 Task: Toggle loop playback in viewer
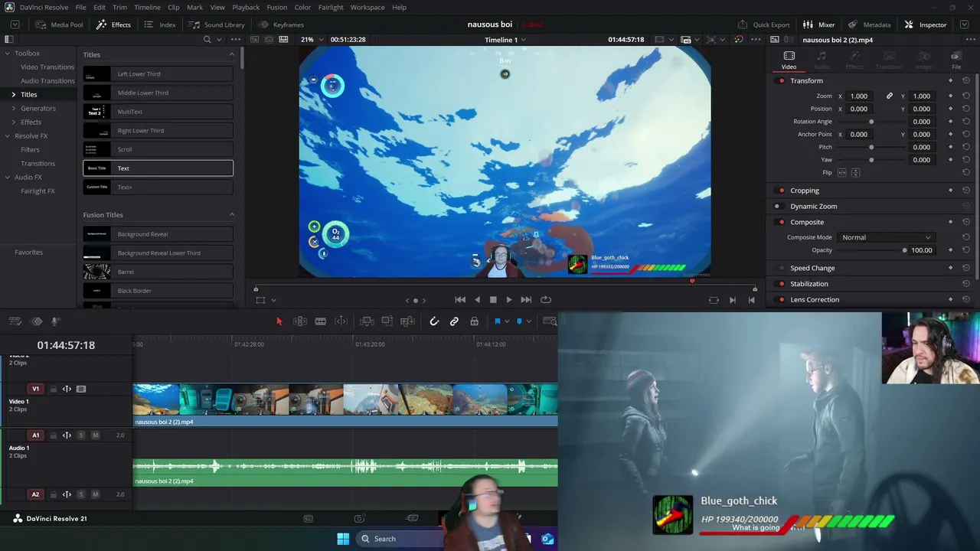[x=545, y=300]
